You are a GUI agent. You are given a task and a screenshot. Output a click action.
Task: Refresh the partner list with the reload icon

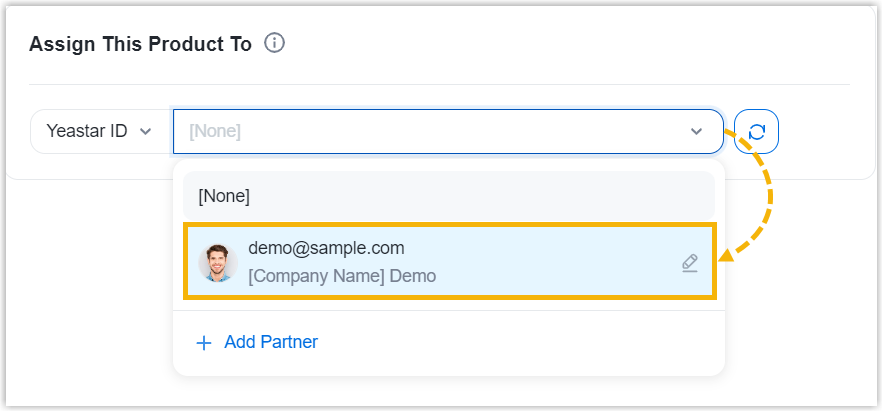coord(757,131)
